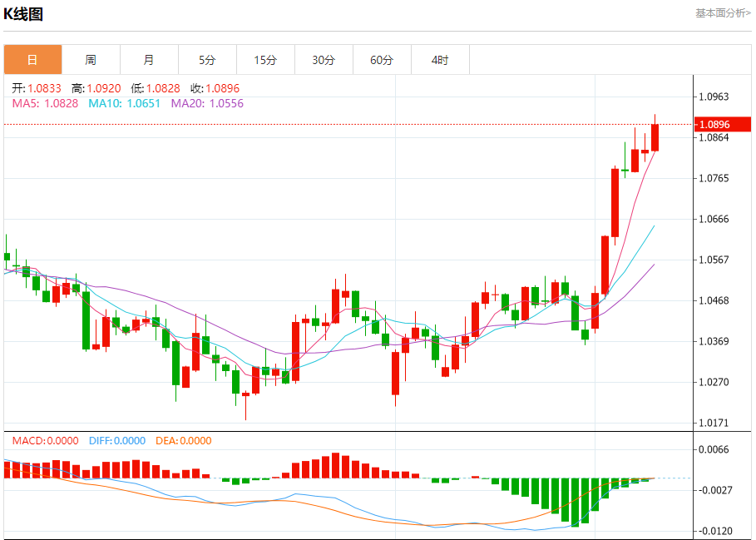This screenshot has width=756, height=540.
Task: Open the 30分 timeframe tab
Action: tap(324, 60)
